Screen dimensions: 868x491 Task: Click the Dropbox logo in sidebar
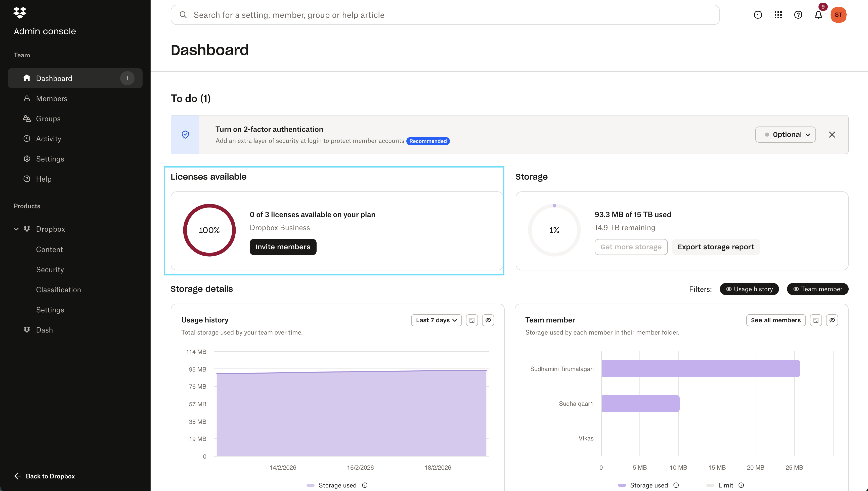[x=20, y=13]
